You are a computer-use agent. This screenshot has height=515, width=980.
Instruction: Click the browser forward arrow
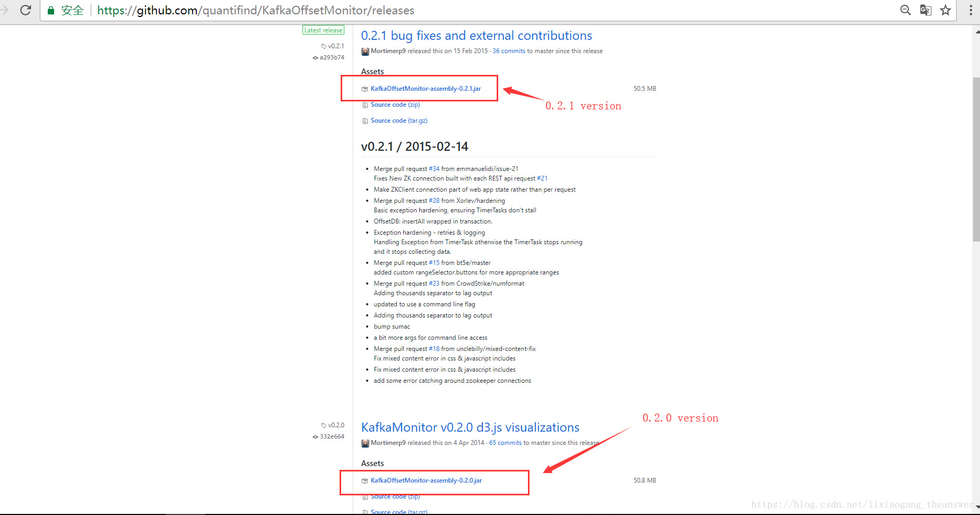4,10
